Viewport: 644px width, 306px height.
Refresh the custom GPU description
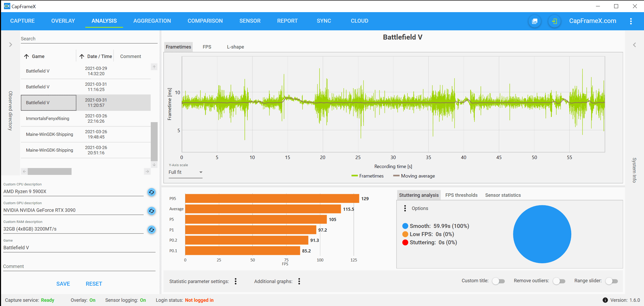point(152,211)
